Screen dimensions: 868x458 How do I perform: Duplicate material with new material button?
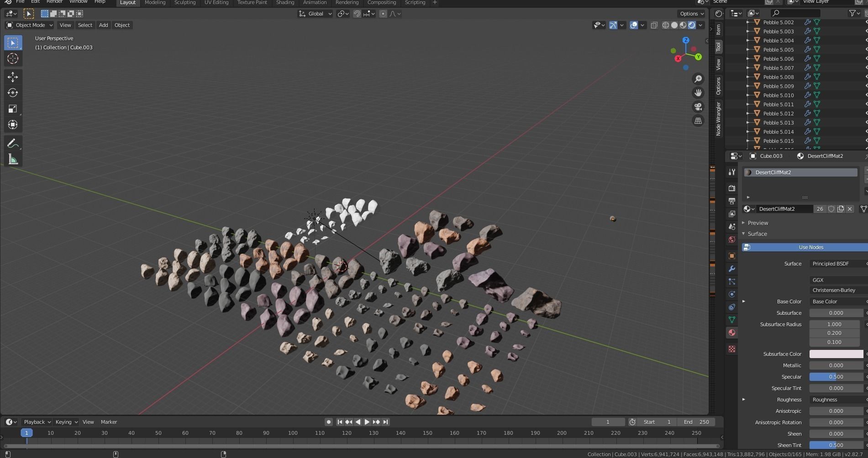pos(841,209)
